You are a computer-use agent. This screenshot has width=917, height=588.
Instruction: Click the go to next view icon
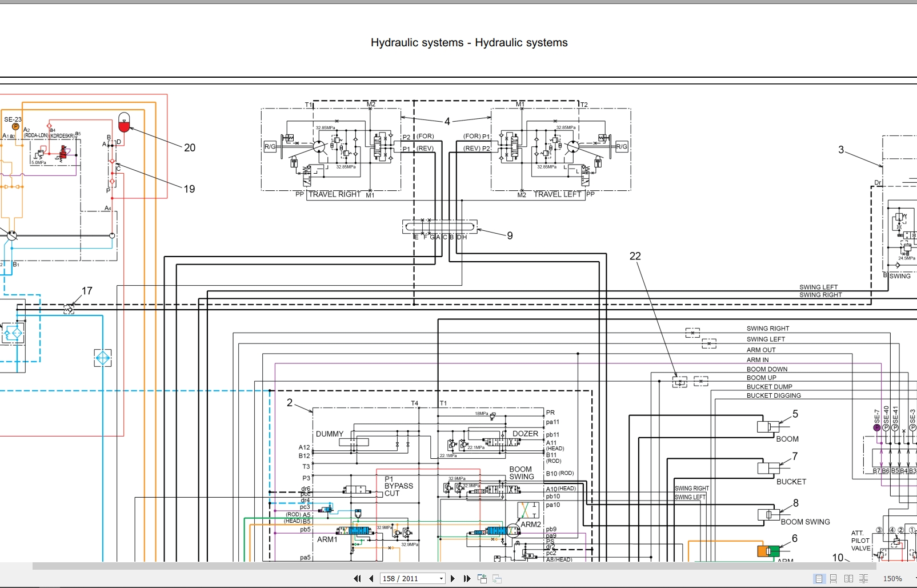497,579
